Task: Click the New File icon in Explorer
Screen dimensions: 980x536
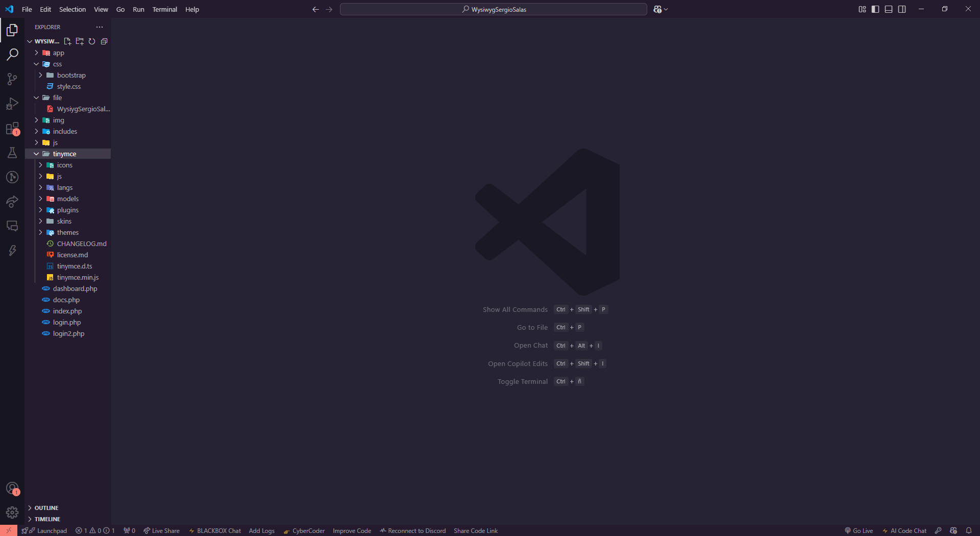Action: (x=67, y=41)
